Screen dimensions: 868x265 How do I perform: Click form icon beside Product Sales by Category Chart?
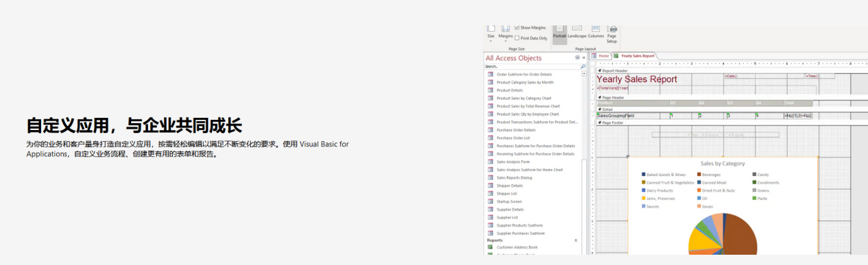490,98
